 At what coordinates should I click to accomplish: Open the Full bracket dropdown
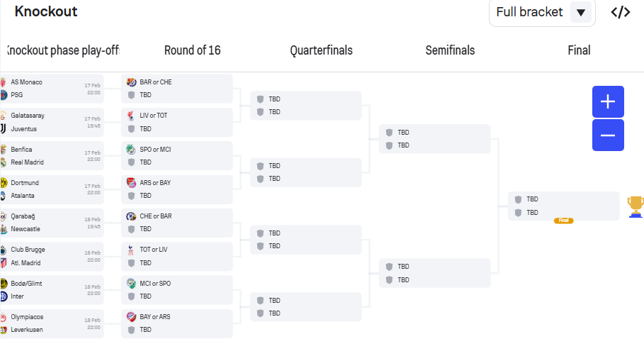[542, 12]
